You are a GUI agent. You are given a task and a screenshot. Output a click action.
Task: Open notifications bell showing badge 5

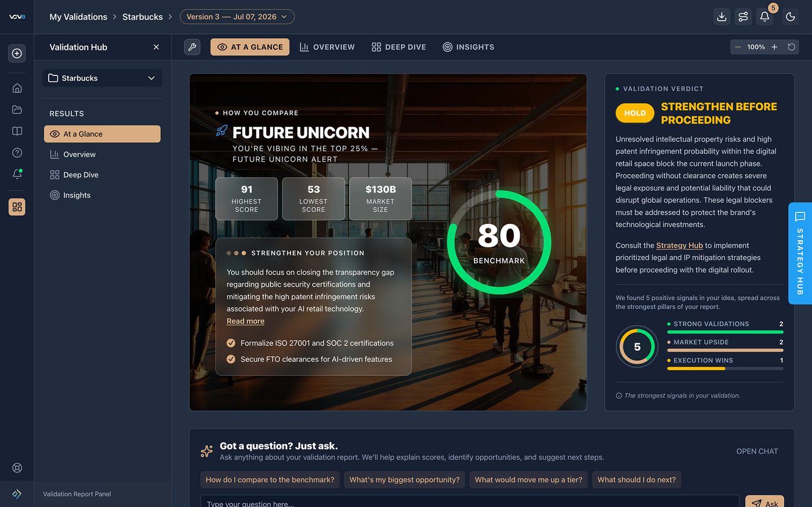[x=764, y=17]
